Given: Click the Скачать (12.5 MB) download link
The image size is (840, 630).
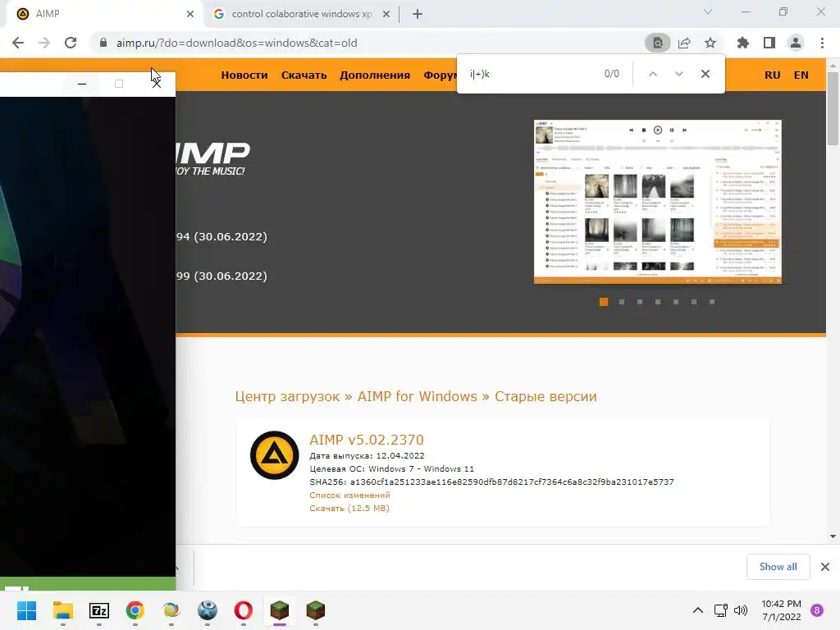Looking at the screenshot, I should 349,509.
